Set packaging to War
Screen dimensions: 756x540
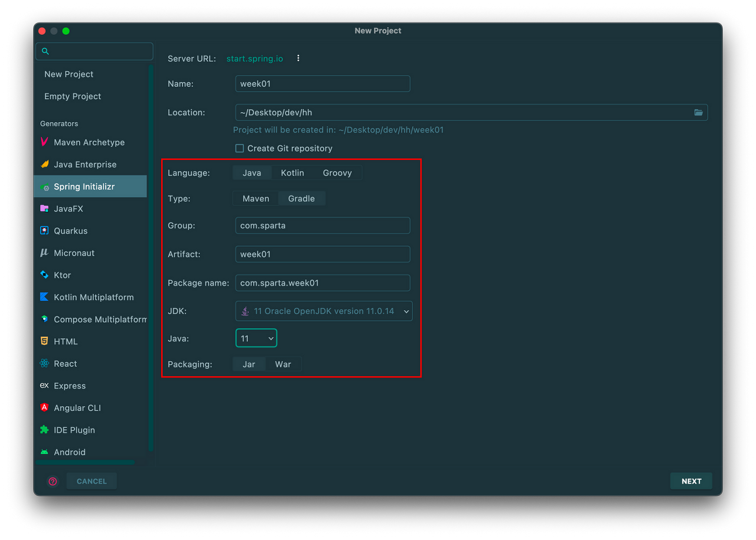click(283, 364)
